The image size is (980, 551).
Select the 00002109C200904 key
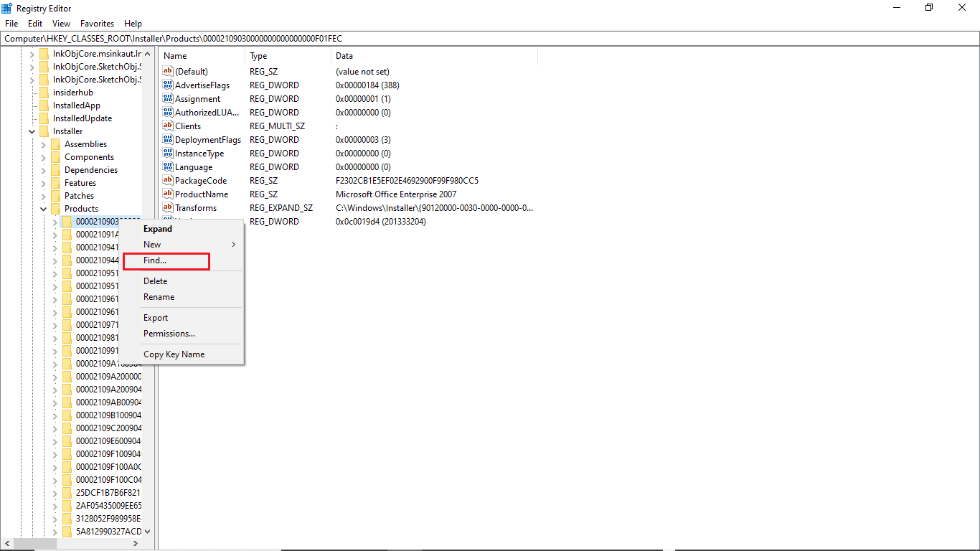[x=108, y=428]
